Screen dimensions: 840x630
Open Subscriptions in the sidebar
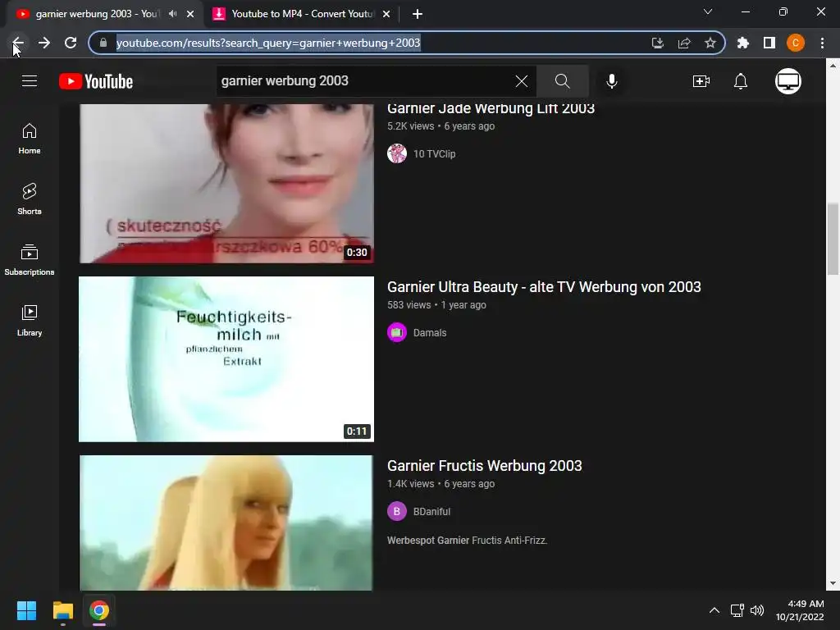(30, 260)
